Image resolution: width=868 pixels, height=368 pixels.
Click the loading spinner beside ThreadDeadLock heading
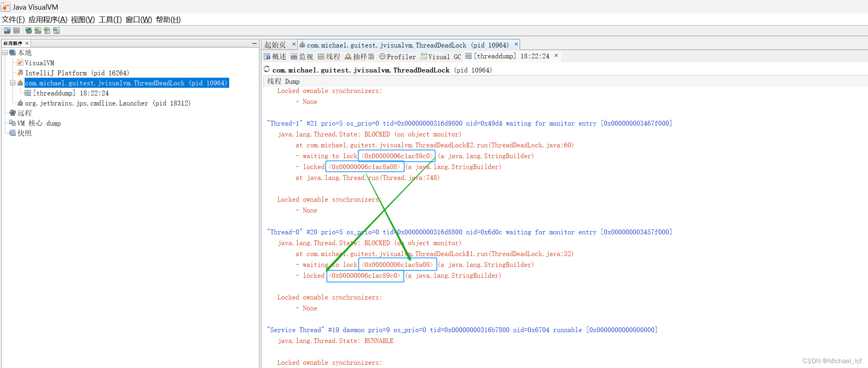coord(267,69)
